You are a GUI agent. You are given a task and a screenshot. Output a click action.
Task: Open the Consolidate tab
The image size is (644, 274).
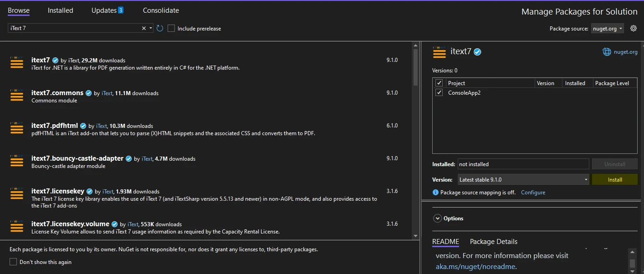click(x=161, y=10)
